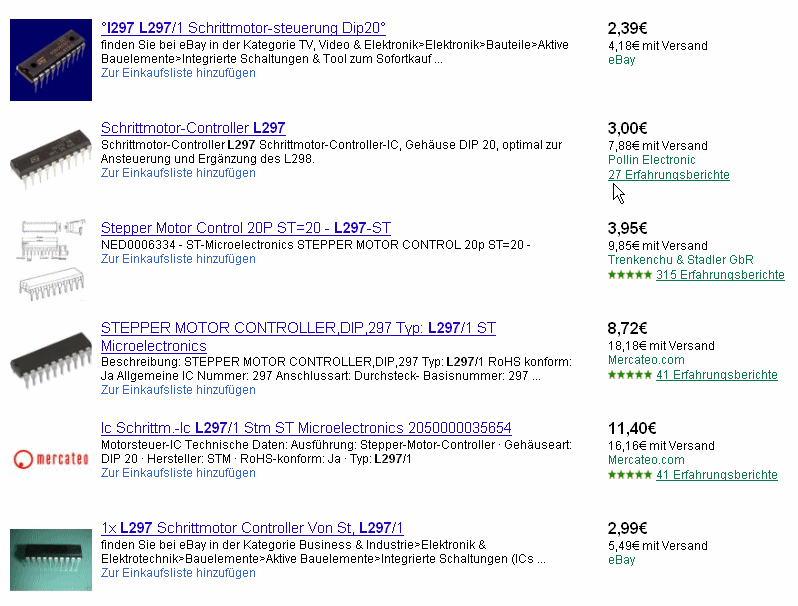The width and height of the screenshot is (798, 606).
Task: Click the star rating of Trenkenchu & Stadler
Action: coord(630,275)
